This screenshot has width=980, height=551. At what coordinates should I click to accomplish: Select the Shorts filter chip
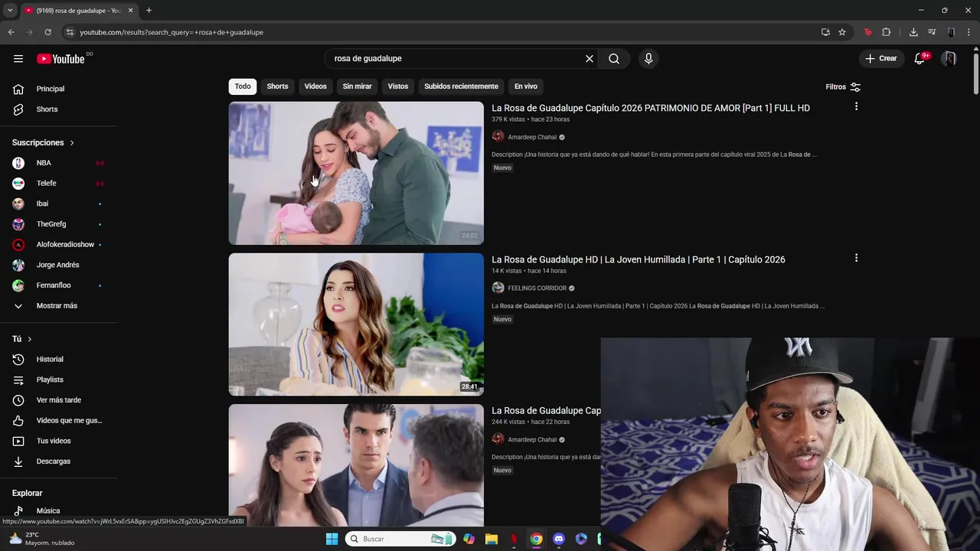tap(277, 86)
